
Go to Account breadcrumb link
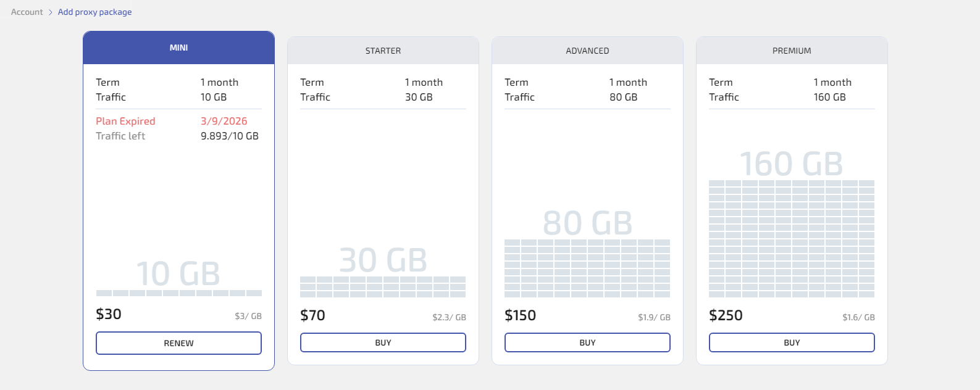[27, 12]
